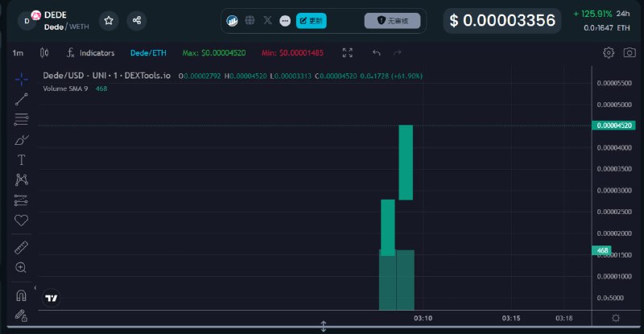
Task: Pick the ruler measure tool
Action: [22, 247]
